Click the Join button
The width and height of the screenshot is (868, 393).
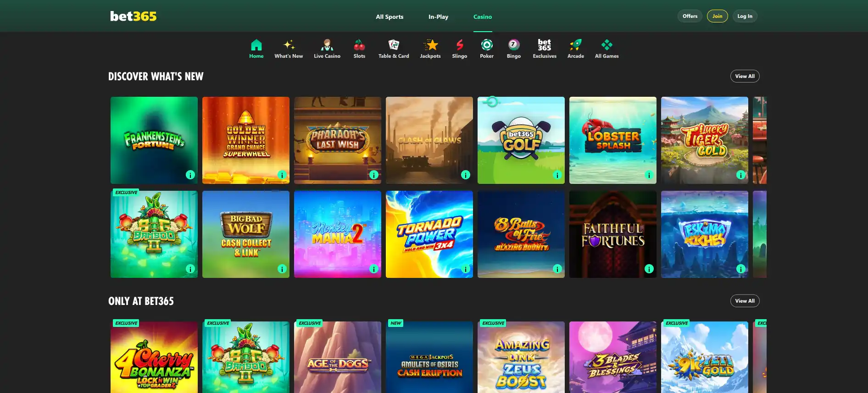717,16
